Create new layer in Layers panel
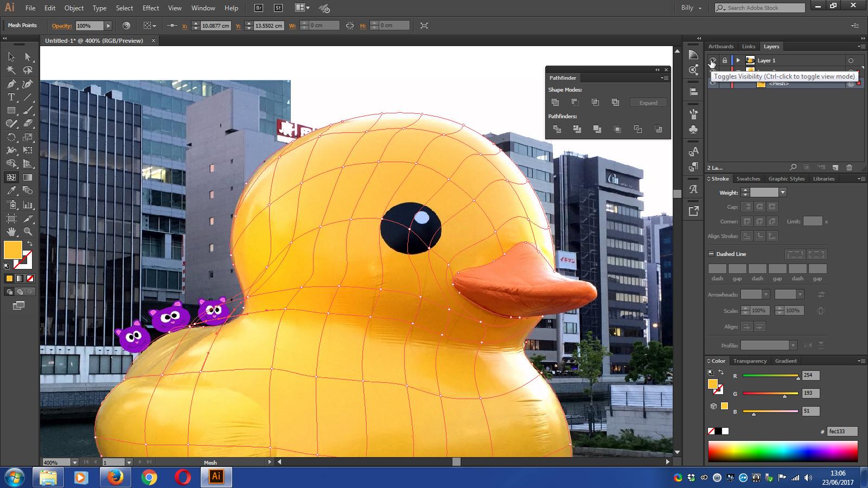This screenshot has height=488, width=868. coord(835,168)
